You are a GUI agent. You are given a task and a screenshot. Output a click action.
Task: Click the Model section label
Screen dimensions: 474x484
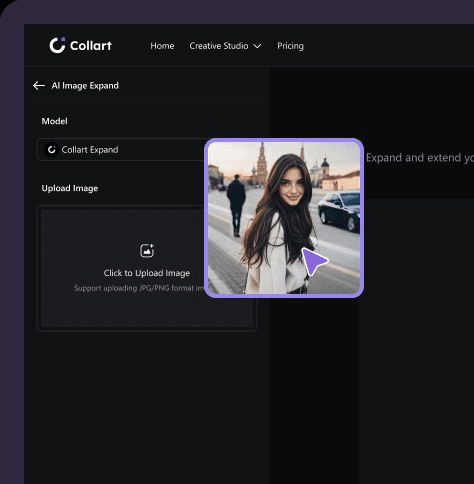point(54,121)
